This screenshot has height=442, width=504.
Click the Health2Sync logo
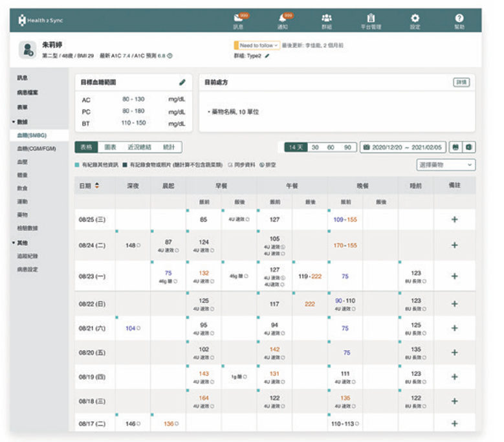[41, 20]
